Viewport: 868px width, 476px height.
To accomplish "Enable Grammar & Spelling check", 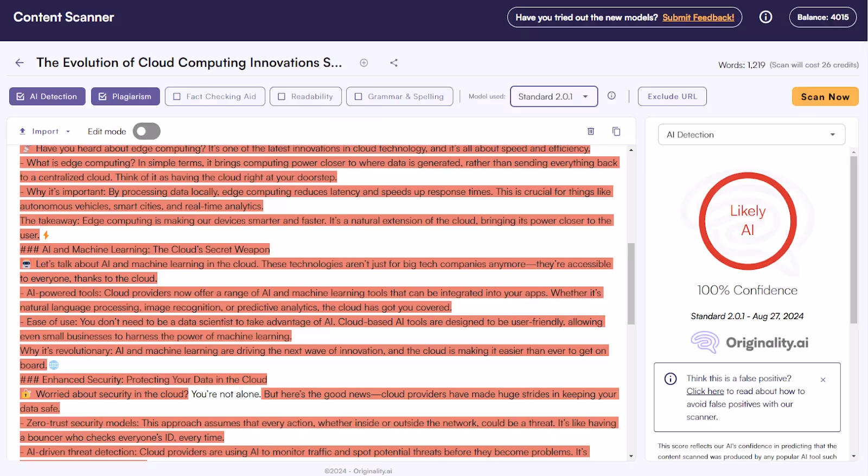I will (x=399, y=97).
